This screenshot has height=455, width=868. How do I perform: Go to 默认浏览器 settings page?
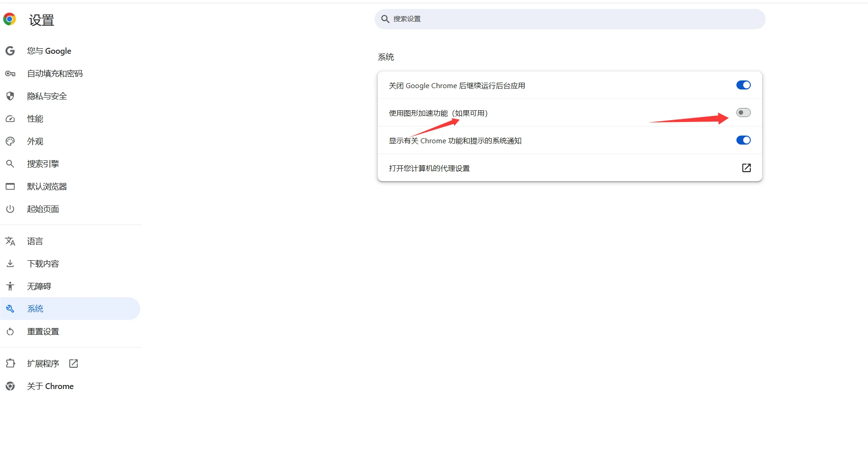click(47, 187)
